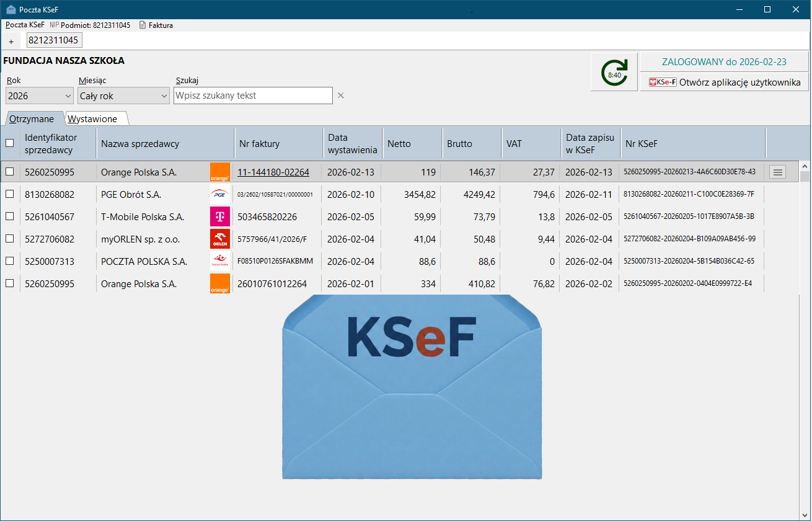Viewport: 812px width, 521px height.
Task: Click the plus icon to add entity
Action: (x=11, y=41)
